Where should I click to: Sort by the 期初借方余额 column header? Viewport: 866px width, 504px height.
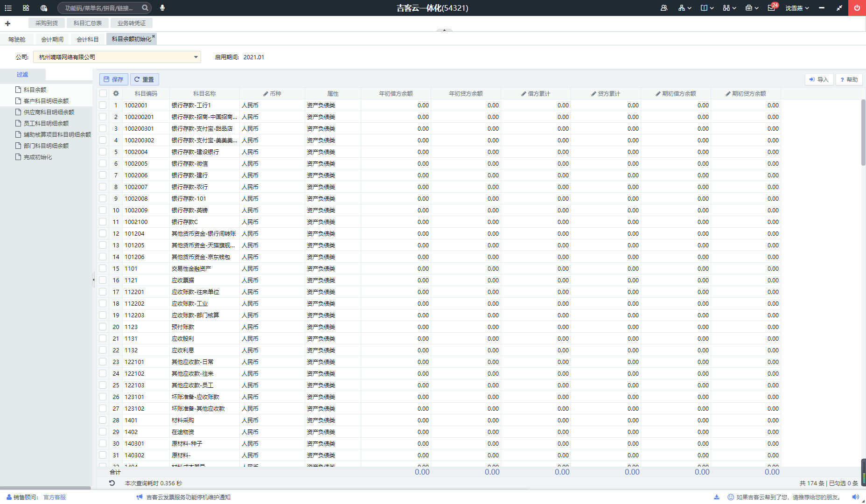click(676, 93)
